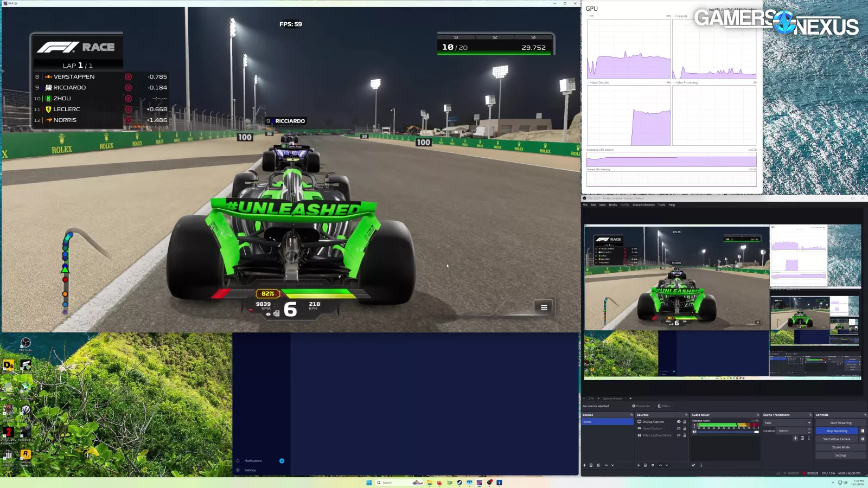
Task: Mute the Desktop Audio channel
Action: [694, 432]
